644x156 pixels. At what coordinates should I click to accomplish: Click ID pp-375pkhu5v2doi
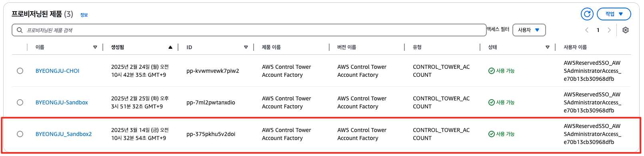[x=211, y=134]
